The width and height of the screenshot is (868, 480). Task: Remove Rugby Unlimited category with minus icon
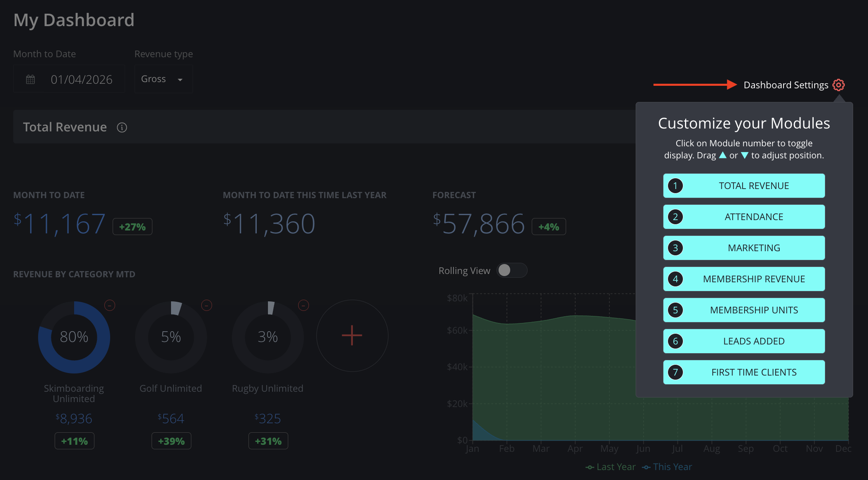point(304,305)
